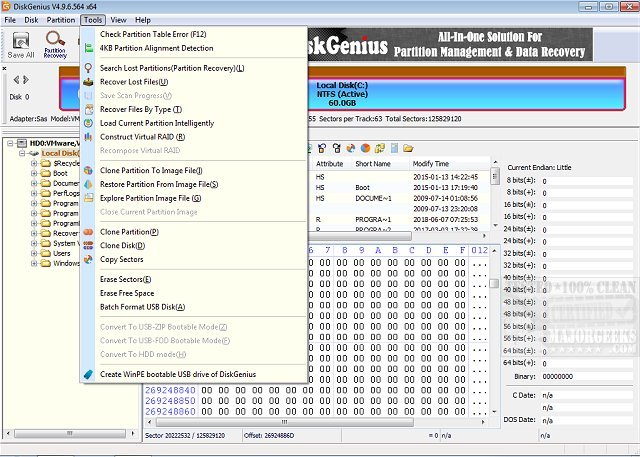Go to next disk with right arrow
Image resolution: width=640 pixels, height=457 pixels.
(26, 80)
